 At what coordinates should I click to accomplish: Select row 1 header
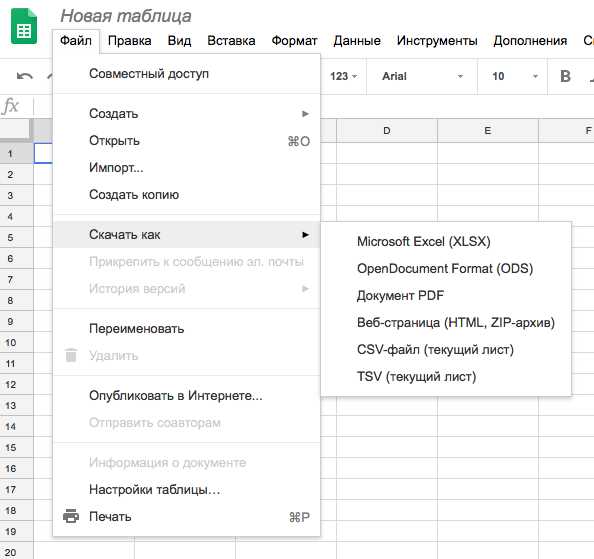tap(16, 153)
